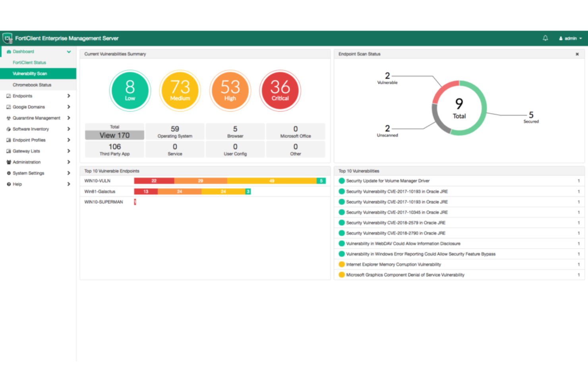This screenshot has width=588, height=392.
Task: Expand the Software Inventory arrow
Action: click(x=69, y=129)
